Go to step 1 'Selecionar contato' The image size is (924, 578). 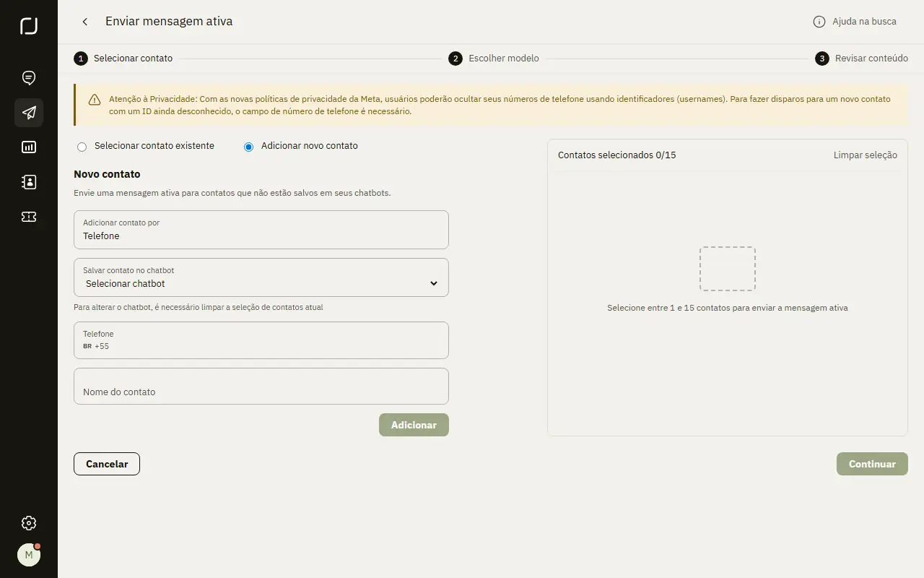tap(123, 59)
